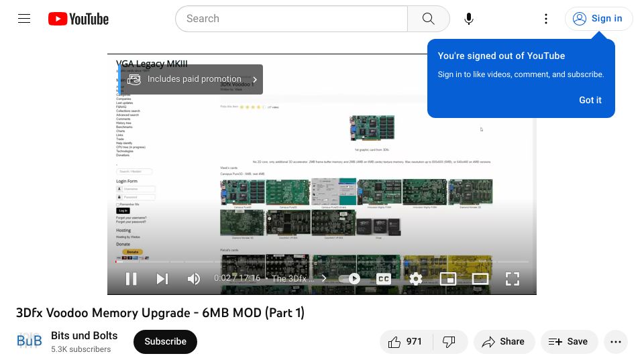This screenshot has width=644, height=362.
Task: Expand the chapter title chevron
Action: coord(324,278)
